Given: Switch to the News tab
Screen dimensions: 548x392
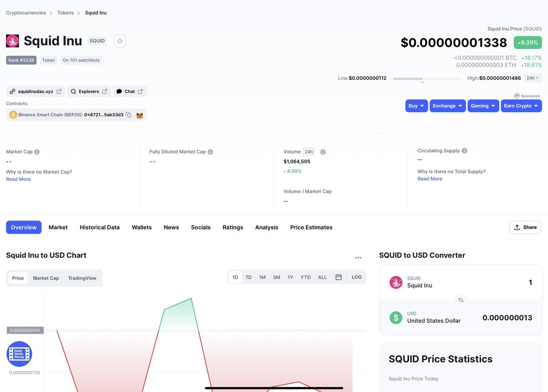Looking at the screenshot, I should 171,227.
